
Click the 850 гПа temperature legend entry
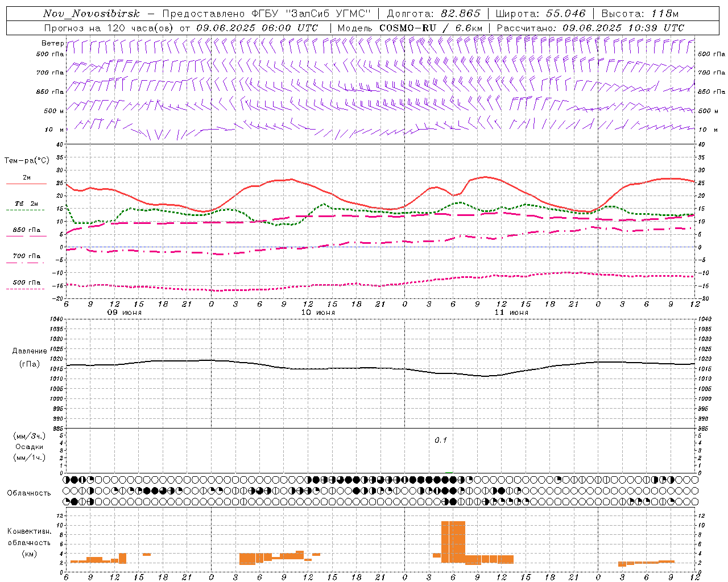(x=27, y=230)
